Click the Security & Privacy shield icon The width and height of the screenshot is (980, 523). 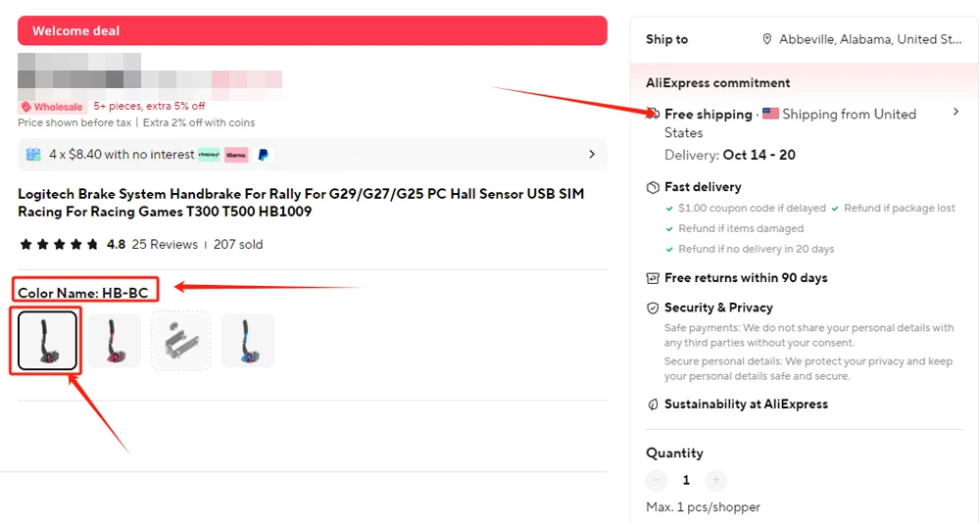click(654, 308)
